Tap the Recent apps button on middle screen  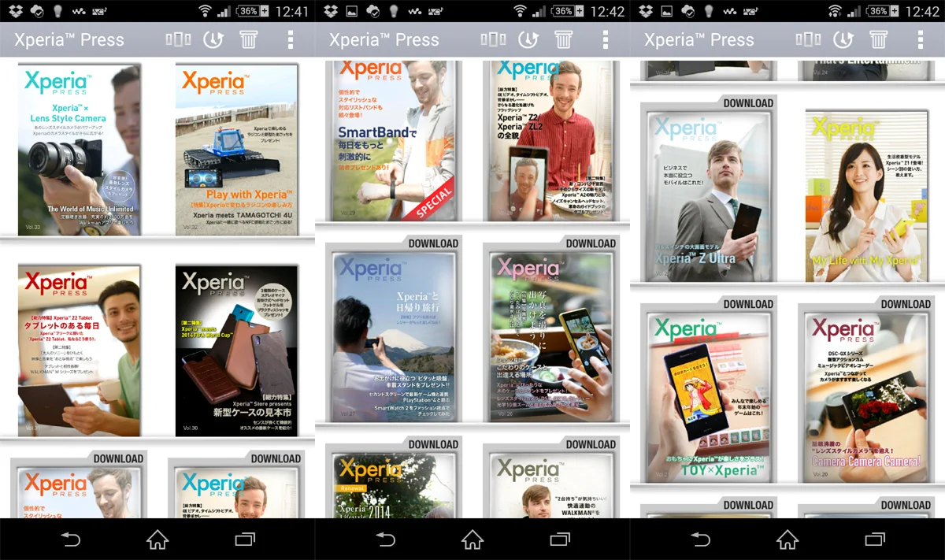560,540
